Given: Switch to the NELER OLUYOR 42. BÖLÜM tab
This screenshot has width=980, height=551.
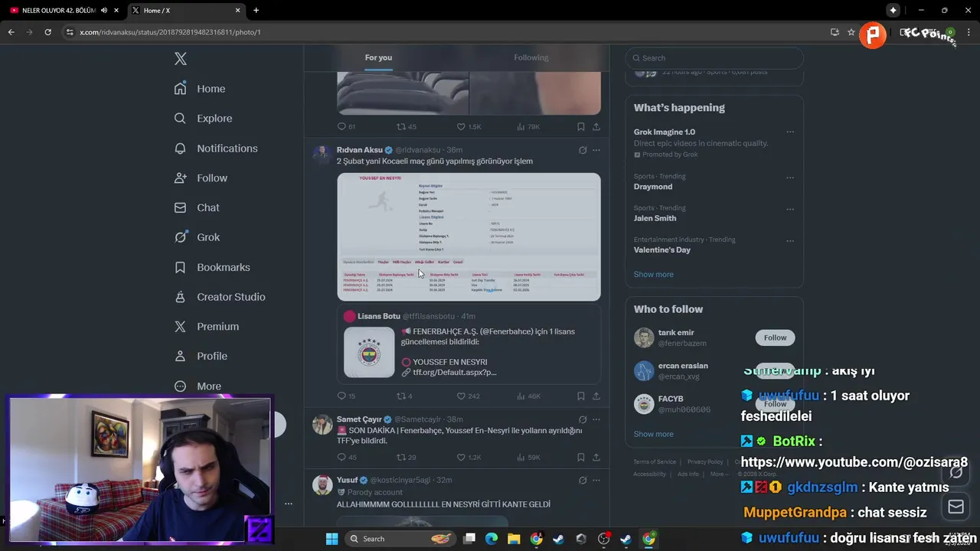Looking at the screenshot, I should (x=59, y=11).
